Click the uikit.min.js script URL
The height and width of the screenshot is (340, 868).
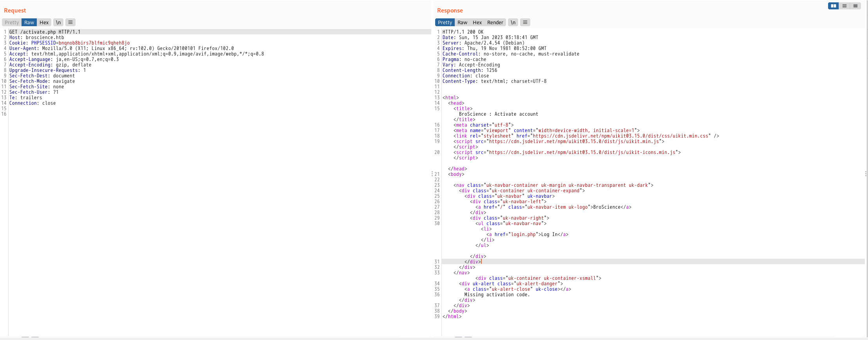point(574,141)
